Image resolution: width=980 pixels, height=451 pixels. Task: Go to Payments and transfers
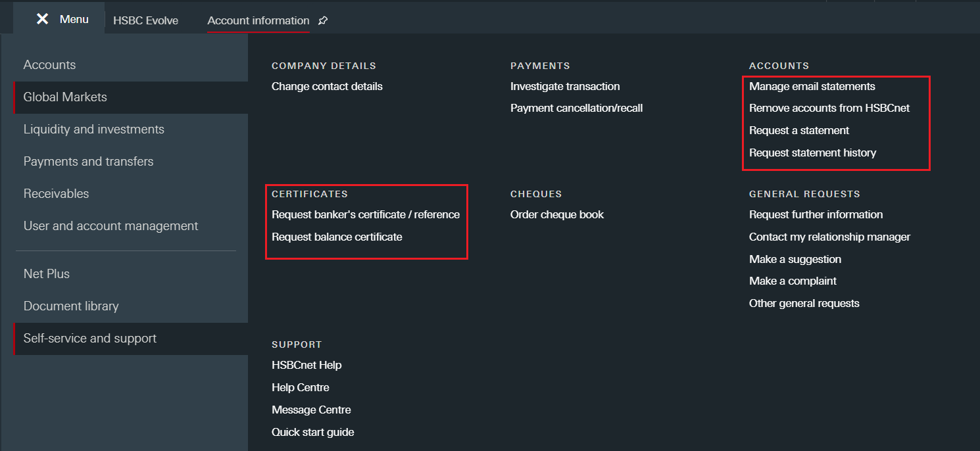tap(88, 161)
